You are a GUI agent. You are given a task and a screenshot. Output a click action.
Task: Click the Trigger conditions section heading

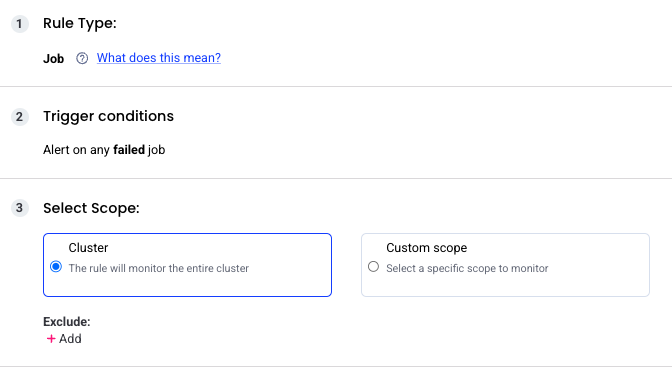pos(108,116)
